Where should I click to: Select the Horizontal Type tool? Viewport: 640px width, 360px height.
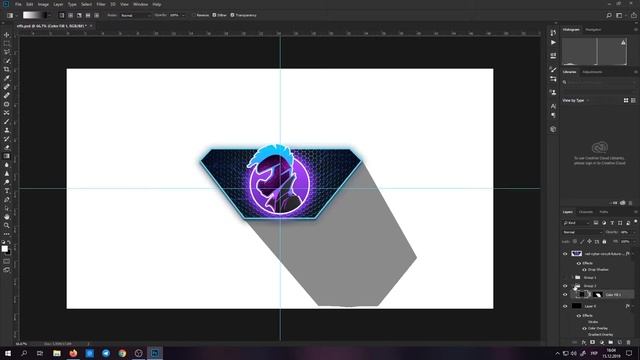click(x=7, y=191)
